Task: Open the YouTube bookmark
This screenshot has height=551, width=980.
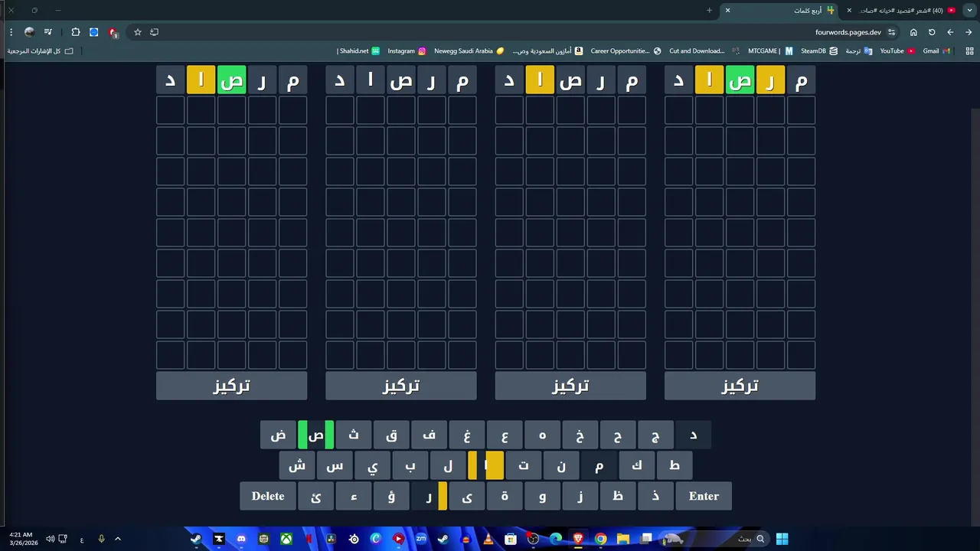Action: (897, 51)
